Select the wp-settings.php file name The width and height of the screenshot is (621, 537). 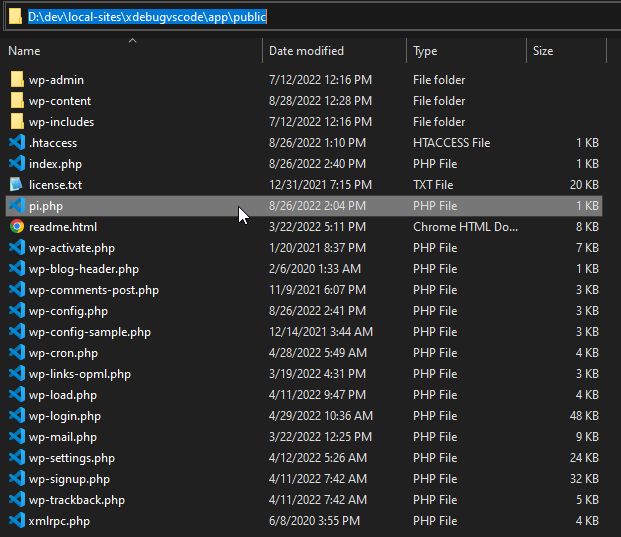[x=72, y=458]
